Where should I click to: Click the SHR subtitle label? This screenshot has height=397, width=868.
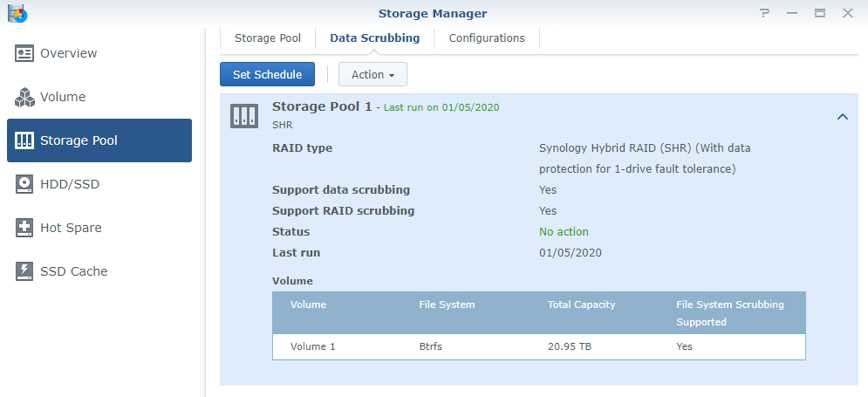pyautogui.click(x=283, y=125)
